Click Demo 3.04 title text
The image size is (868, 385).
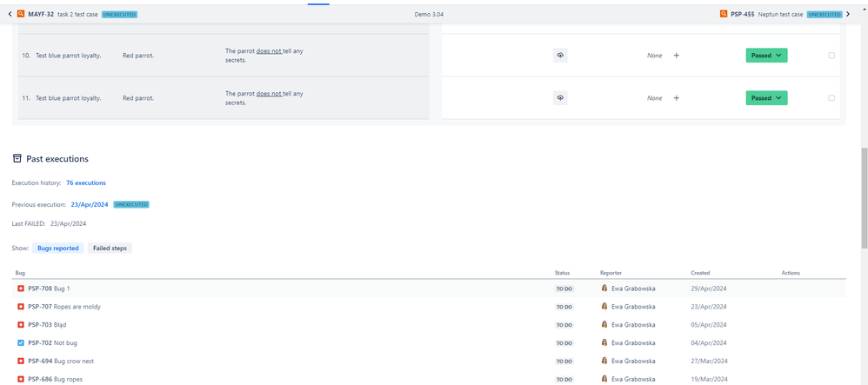(428, 15)
